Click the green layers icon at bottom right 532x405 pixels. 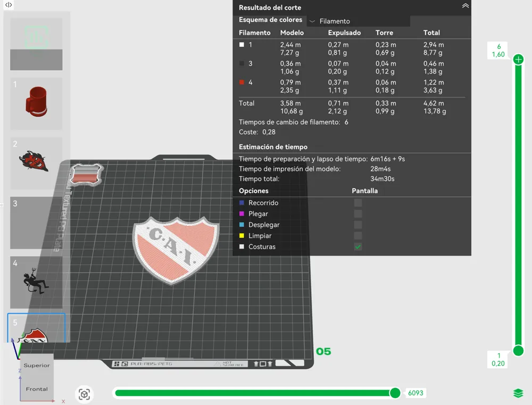[518, 393]
